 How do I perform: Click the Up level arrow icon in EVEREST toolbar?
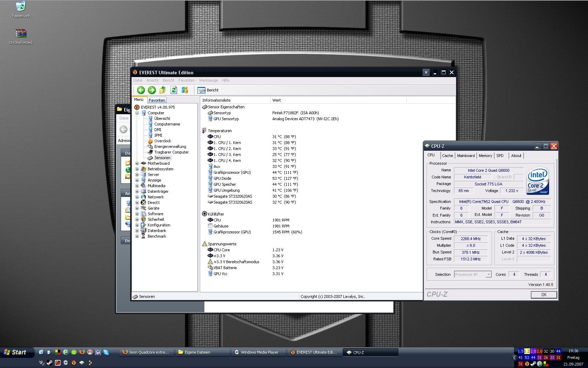click(163, 90)
